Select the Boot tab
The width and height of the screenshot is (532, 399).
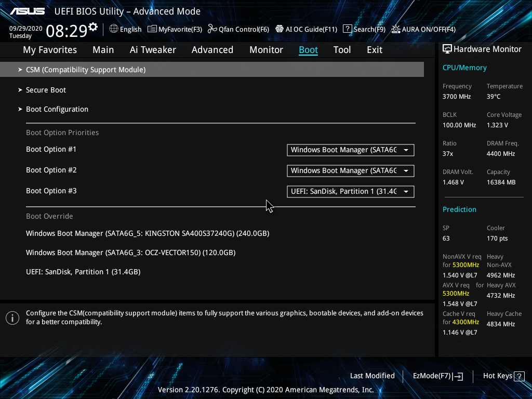point(309,50)
